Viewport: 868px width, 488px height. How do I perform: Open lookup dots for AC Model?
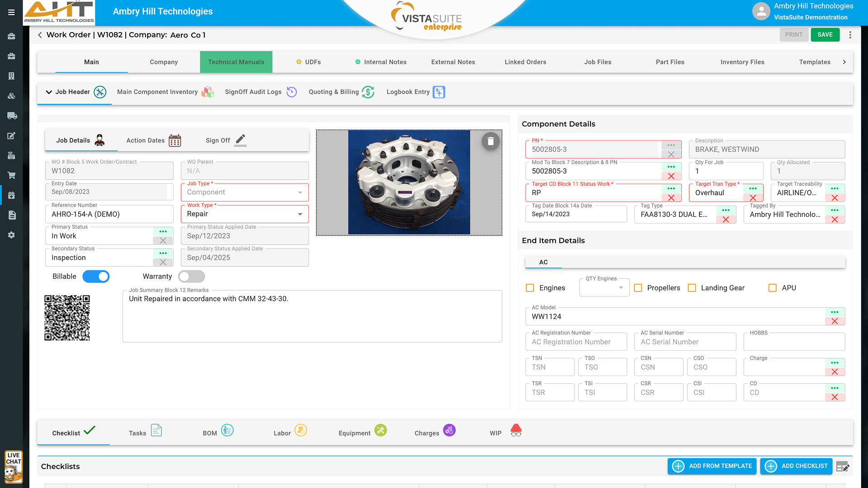coord(835,312)
